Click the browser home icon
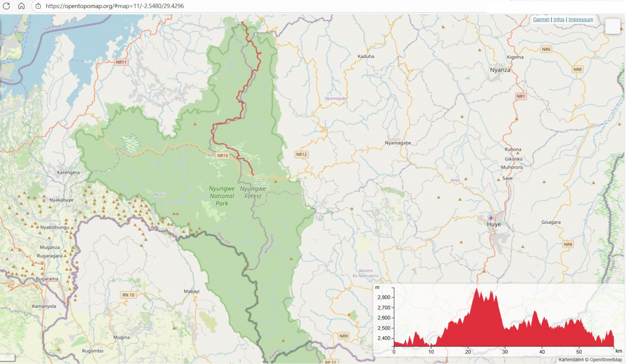626x364 pixels. coord(22,6)
